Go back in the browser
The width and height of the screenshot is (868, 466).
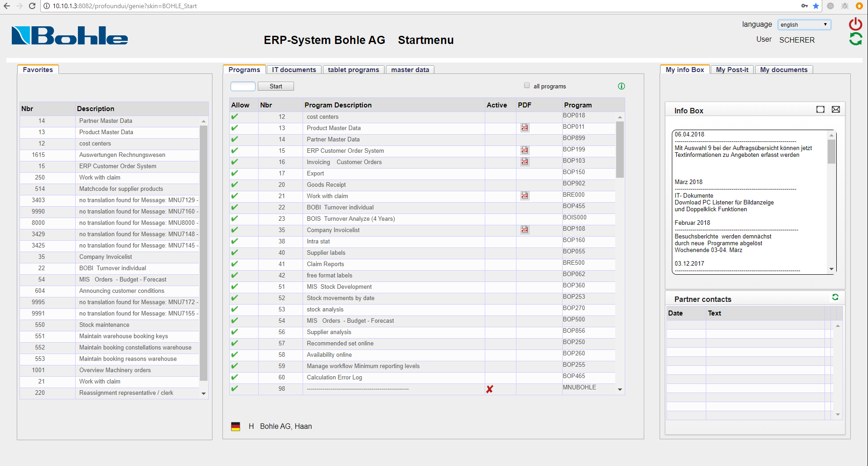pos(7,6)
